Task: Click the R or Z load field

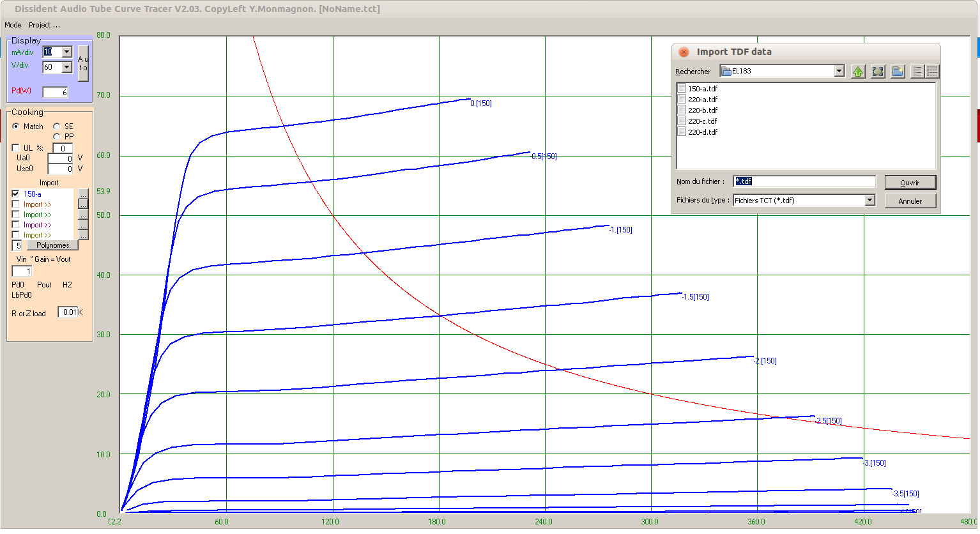Action: click(68, 312)
